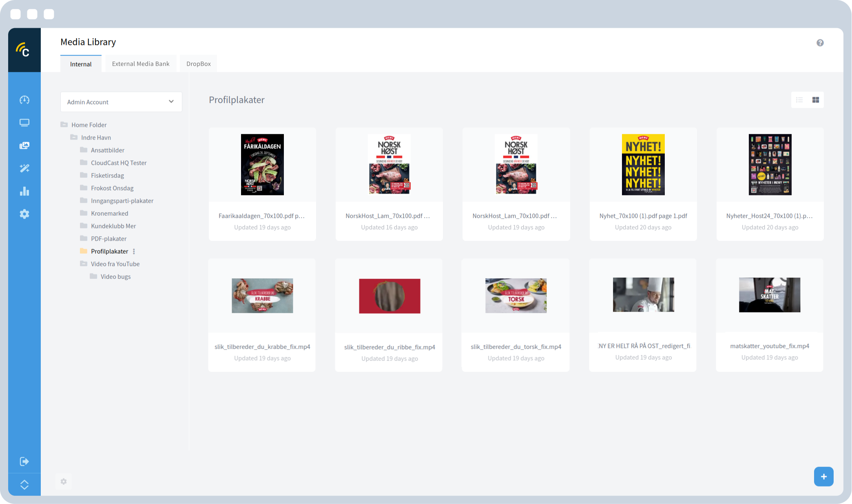852x504 pixels.
Task: Open the dashboard via the speedometer icon
Action: [24, 99]
